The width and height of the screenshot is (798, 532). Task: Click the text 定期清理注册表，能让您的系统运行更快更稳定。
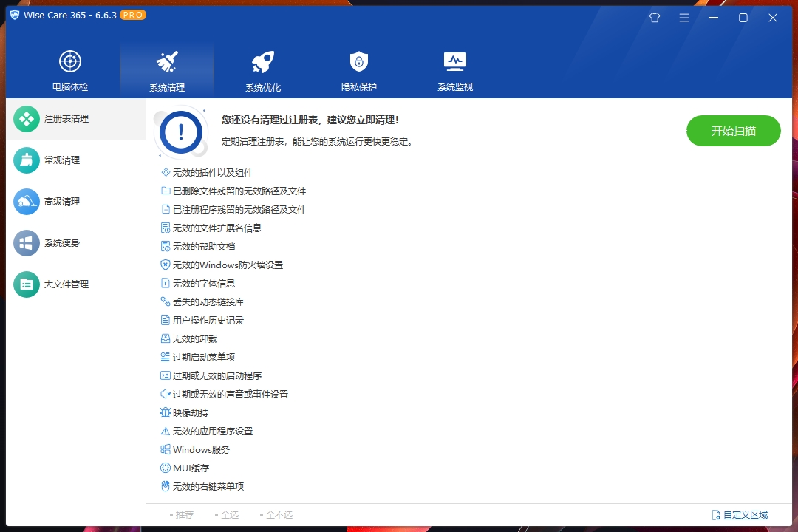click(317, 142)
